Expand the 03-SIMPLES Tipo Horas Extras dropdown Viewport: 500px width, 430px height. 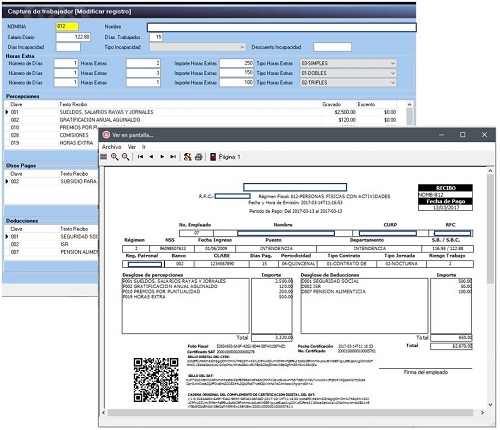(x=348, y=63)
